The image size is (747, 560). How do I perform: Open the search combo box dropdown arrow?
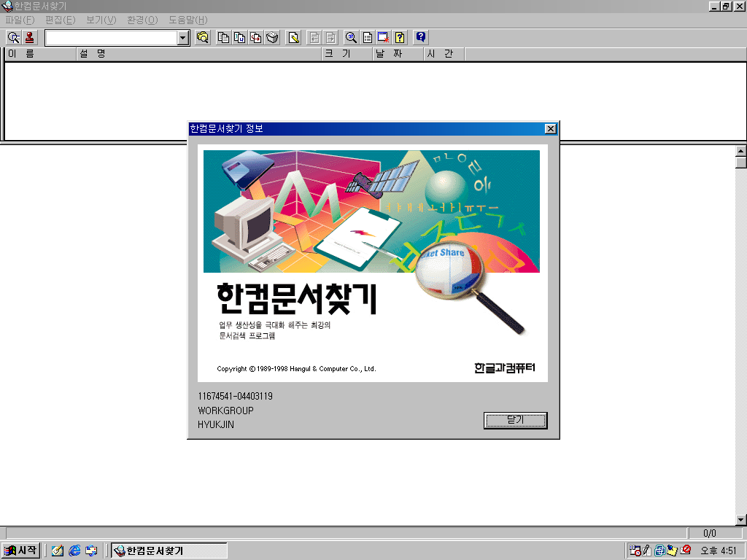coord(183,38)
